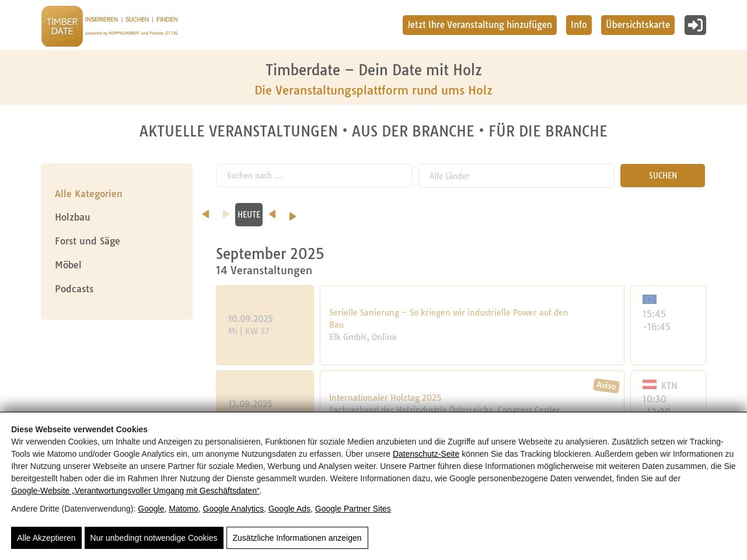This screenshot has width=747, height=560.
Task: Click the faded right arrow left of HEUTE
Action: (226, 215)
